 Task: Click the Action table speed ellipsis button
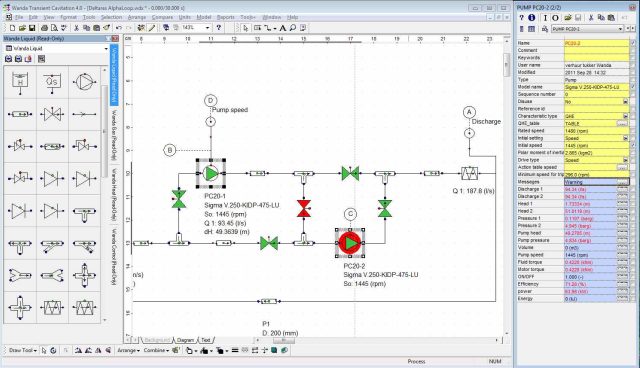click(622, 167)
